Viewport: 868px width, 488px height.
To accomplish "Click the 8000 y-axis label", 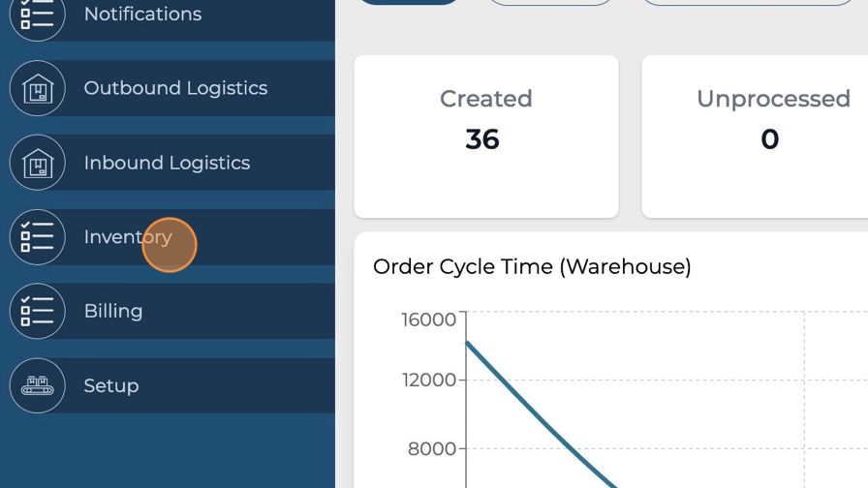I will pyautogui.click(x=432, y=448).
